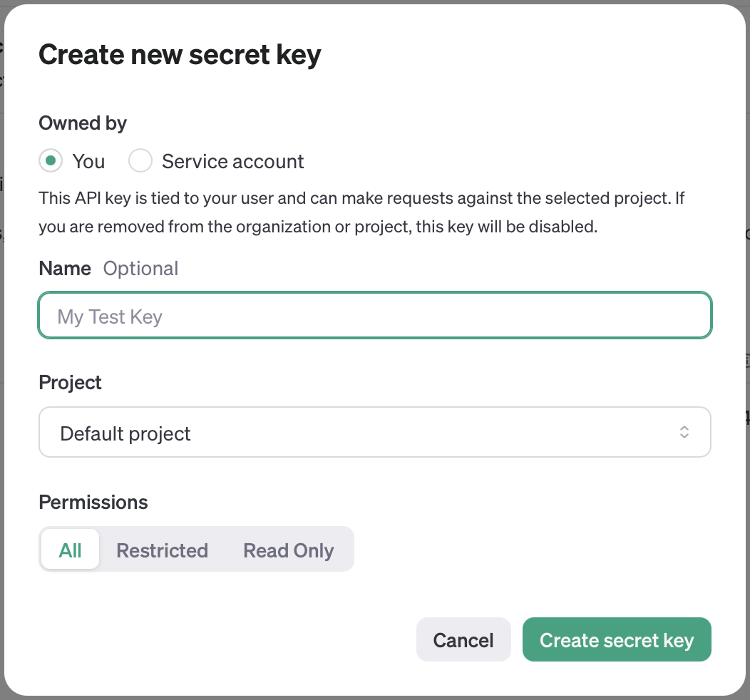Click the "Create new secret key" heading

point(180,54)
